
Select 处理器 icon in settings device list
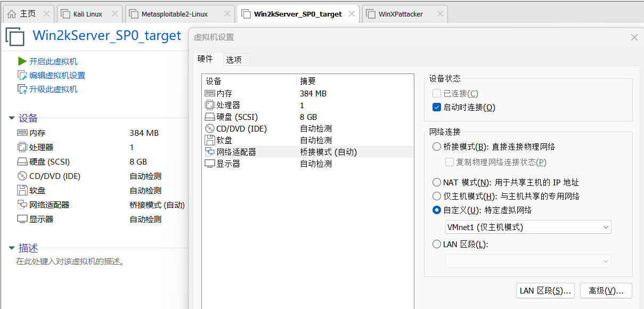click(x=210, y=105)
